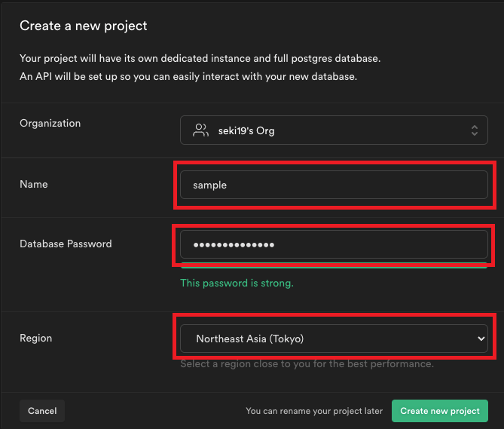Click the "Region" field label
The width and height of the screenshot is (504, 429).
pyautogui.click(x=35, y=338)
